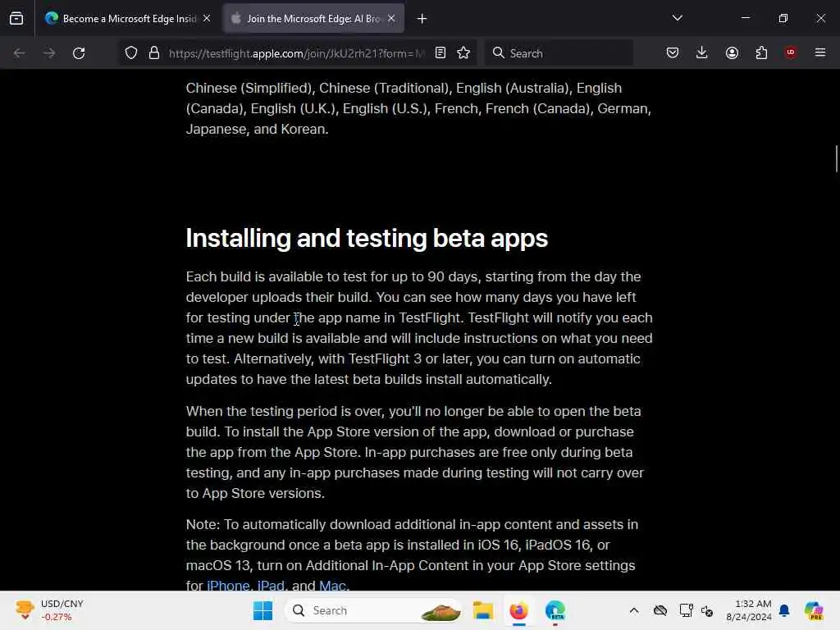Follow the Mac link

(x=332, y=585)
